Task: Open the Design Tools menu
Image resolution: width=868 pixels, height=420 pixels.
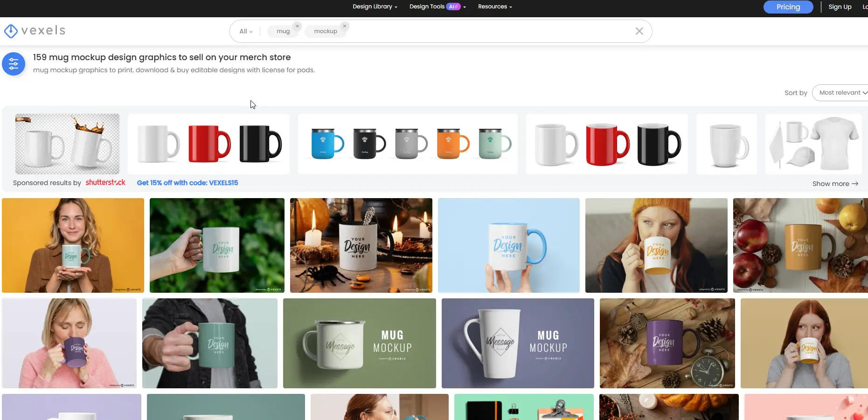Action: (427, 7)
